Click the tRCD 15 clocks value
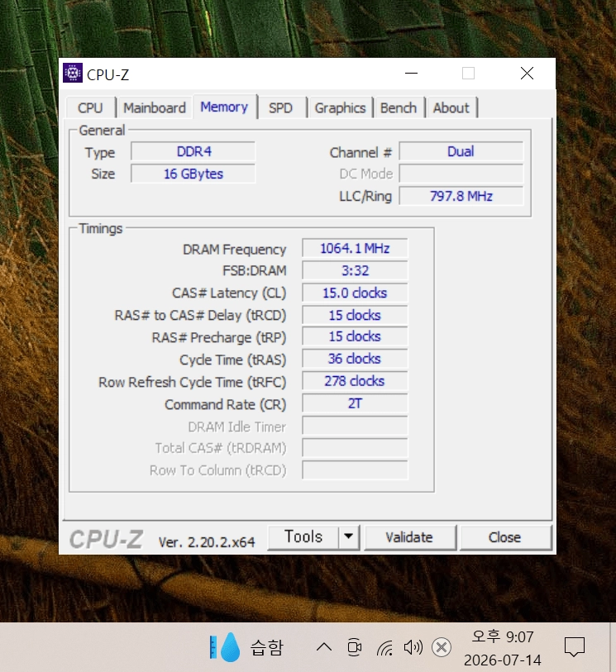This screenshot has width=616, height=672. click(355, 315)
